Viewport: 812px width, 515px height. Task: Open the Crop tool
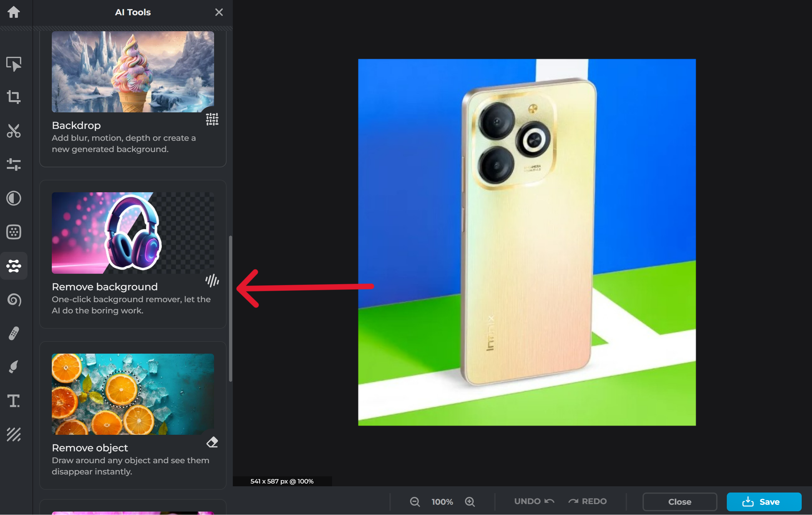point(13,97)
